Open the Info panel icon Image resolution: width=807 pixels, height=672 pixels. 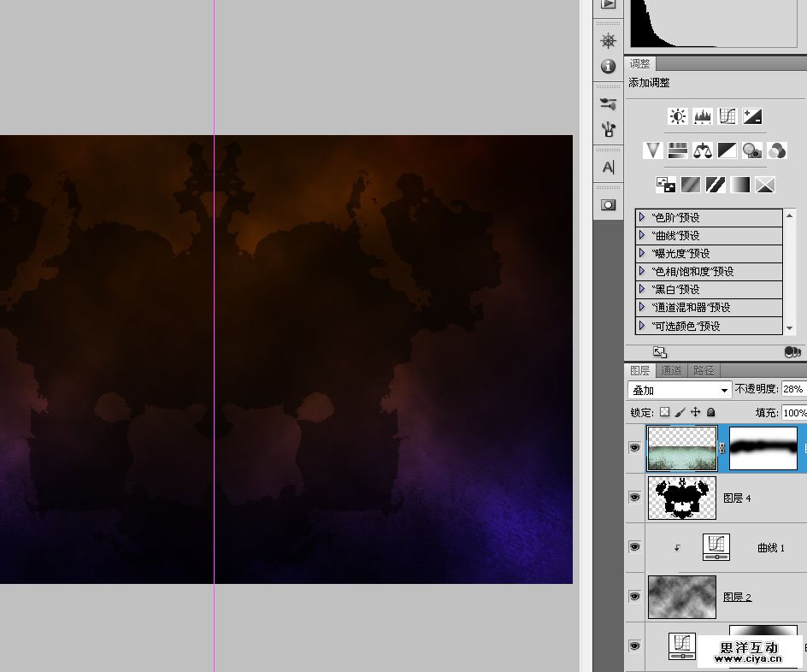pyautogui.click(x=608, y=66)
